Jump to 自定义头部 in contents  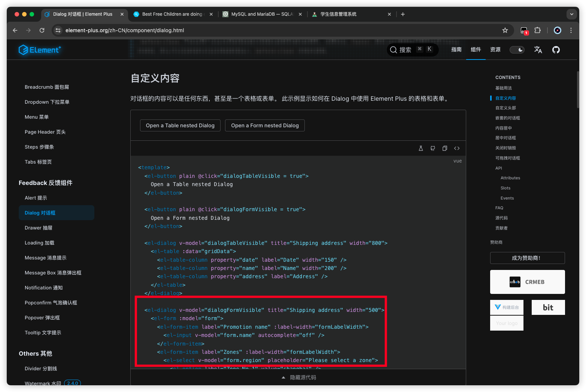(x=505, y=108)
